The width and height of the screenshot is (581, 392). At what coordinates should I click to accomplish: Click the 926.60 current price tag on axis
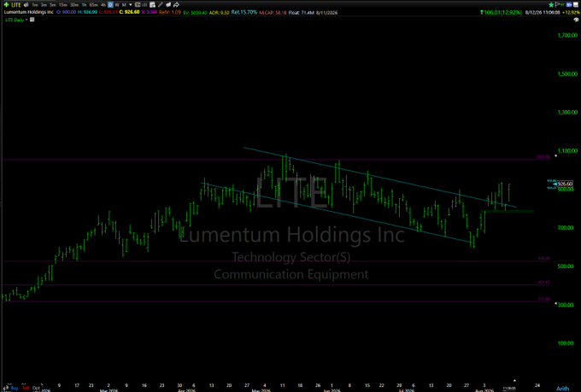click(x=565, y=184)
